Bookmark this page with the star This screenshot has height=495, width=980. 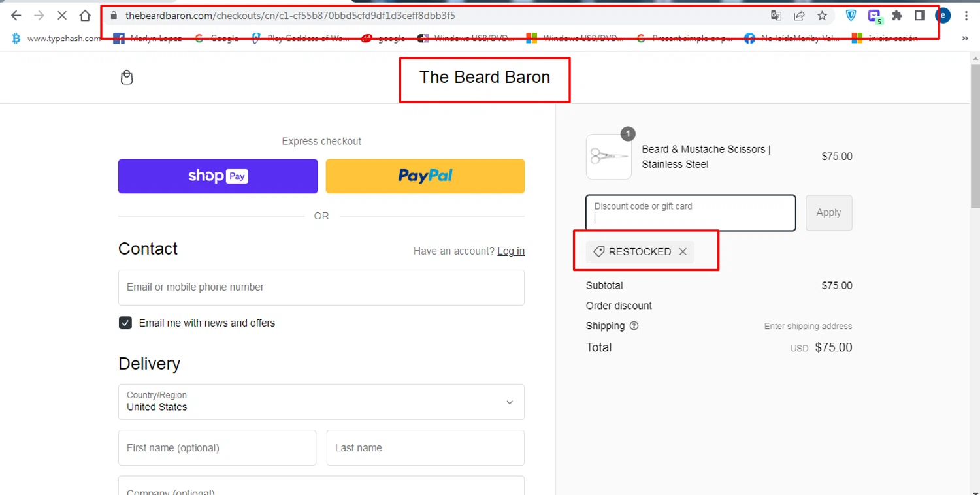point(822,16)
